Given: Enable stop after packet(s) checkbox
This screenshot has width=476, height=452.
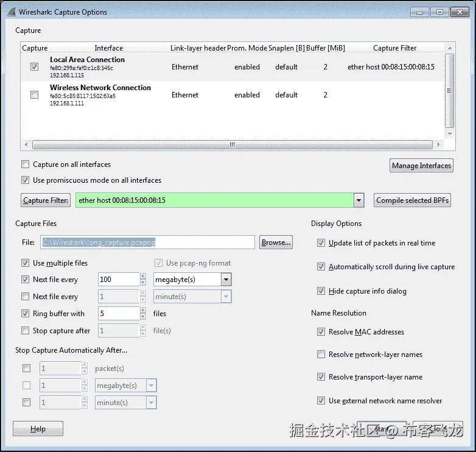Looking at the screenshot, I should point(26,369).
